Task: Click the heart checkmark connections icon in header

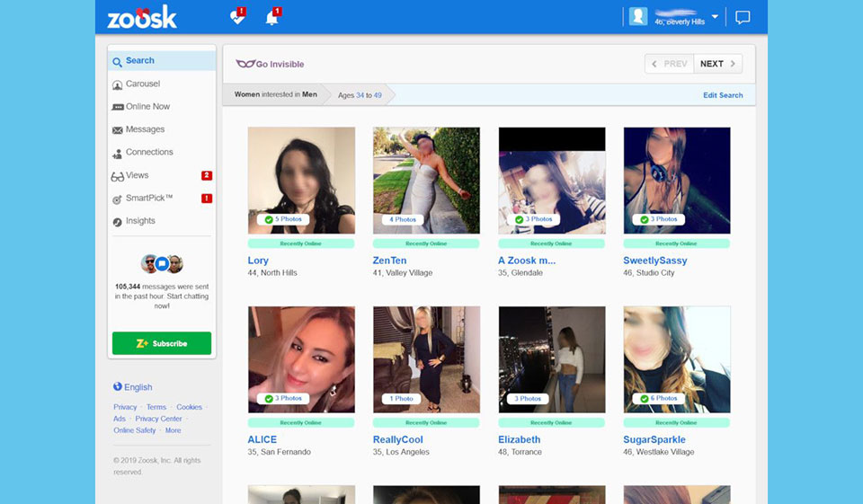Action: point(236,17)
